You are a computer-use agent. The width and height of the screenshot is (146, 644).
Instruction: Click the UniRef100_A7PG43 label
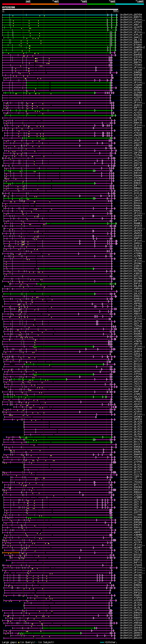tap(131, 22)
